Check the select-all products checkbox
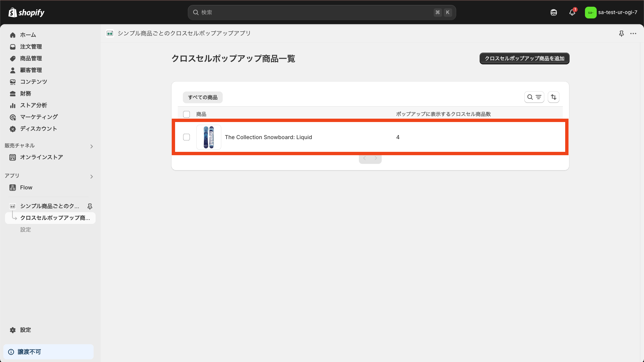This screenshot has height=362, width=644. 186,114
